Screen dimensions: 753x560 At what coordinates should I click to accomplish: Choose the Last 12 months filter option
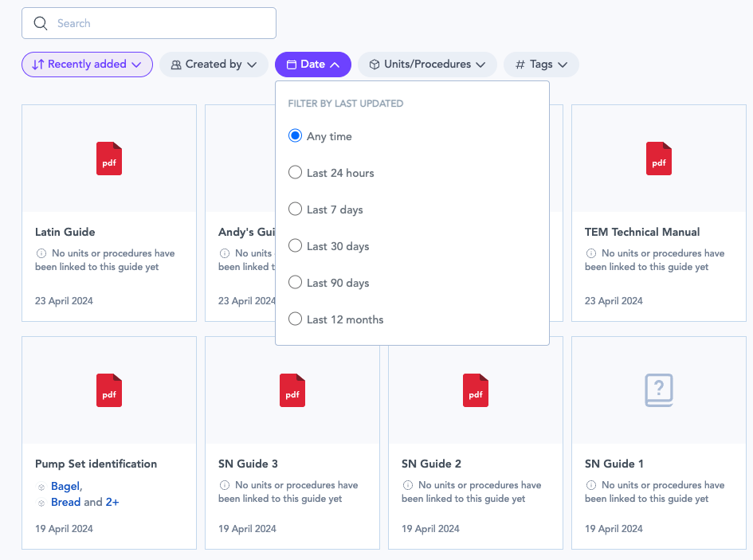tap(295, 319)
